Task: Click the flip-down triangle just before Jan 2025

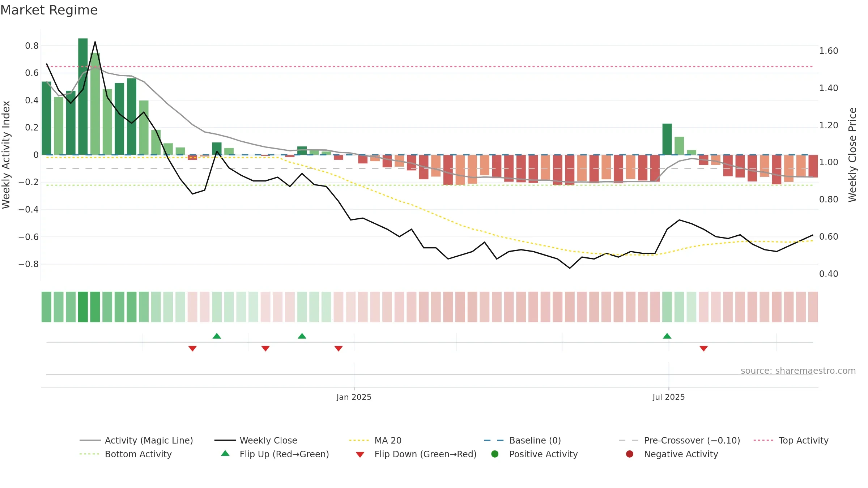Action: click(x=339, y=348)
